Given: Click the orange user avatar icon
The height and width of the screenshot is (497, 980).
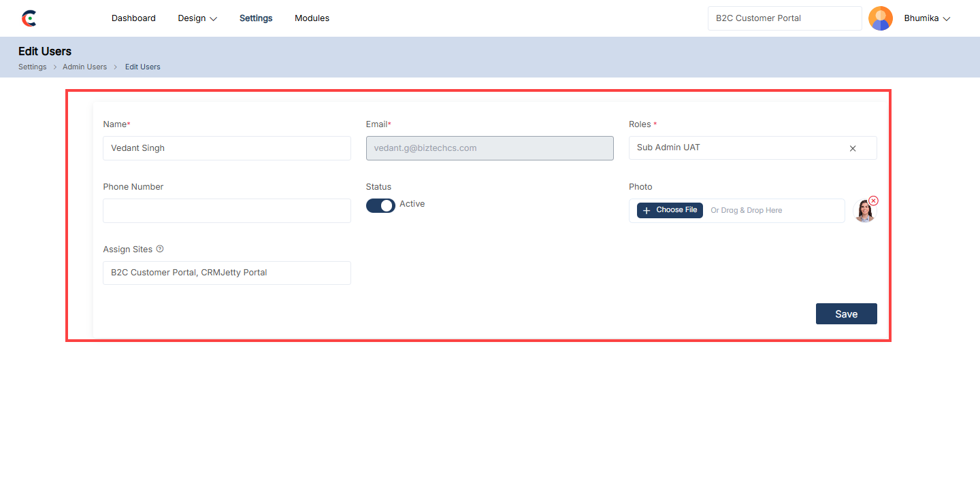Looking at the screenshot, I should [880, 18].
